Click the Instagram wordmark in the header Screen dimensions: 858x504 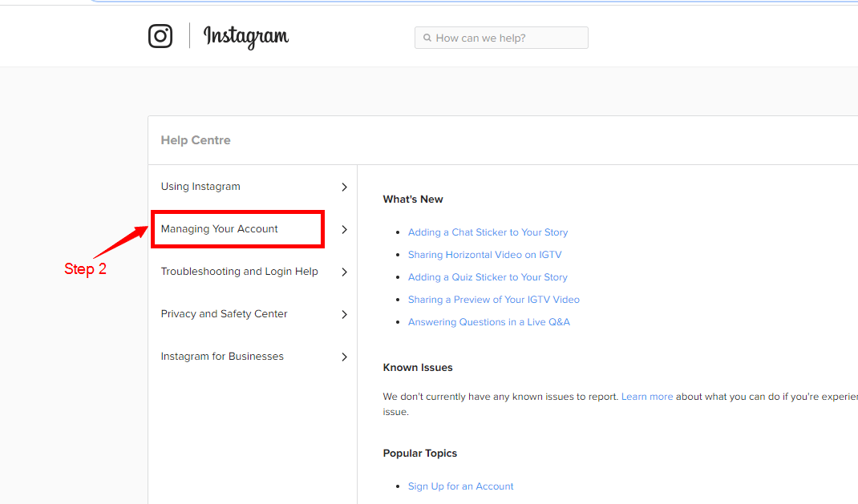click(245, 37)
